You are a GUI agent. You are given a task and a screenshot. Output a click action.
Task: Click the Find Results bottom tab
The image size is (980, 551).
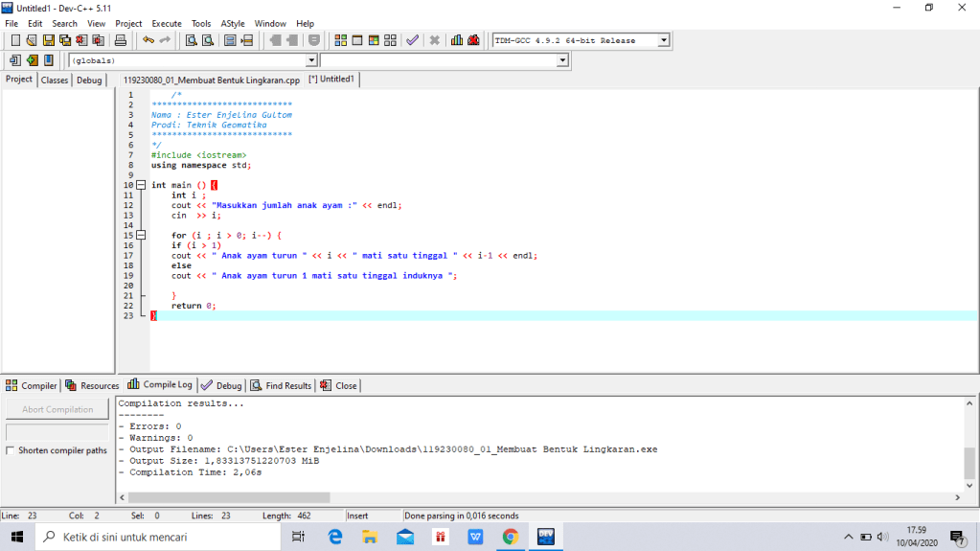[x=282, y=385]
